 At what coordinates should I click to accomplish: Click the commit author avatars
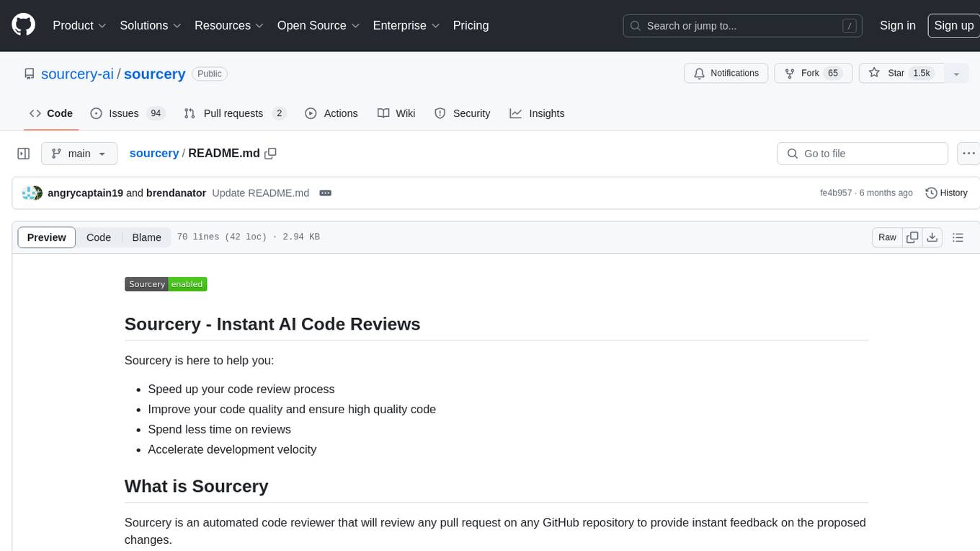pos(32,193)
